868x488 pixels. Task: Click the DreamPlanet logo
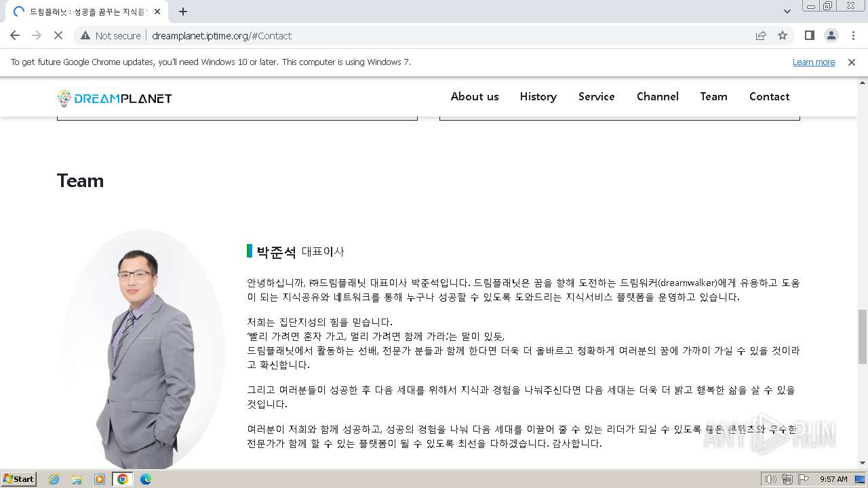pos(115,98)
